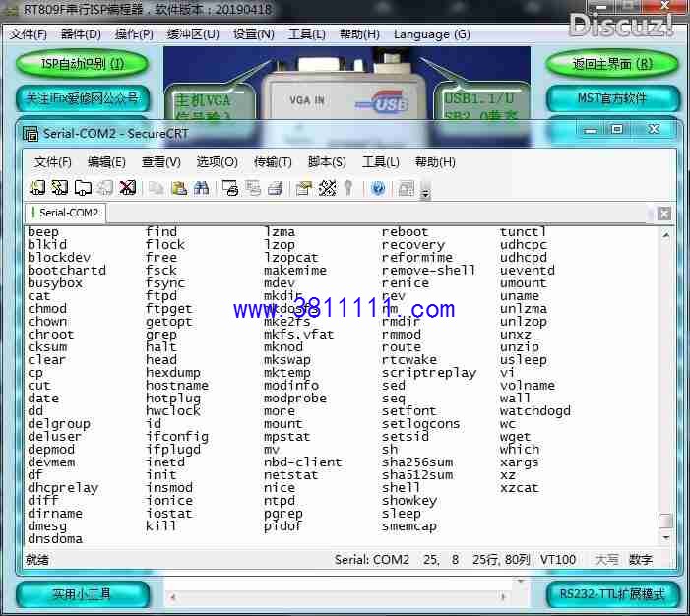Open RT809F window 帮助(H) menu
Screen dimensions: 690x616
tap(359, 33)
